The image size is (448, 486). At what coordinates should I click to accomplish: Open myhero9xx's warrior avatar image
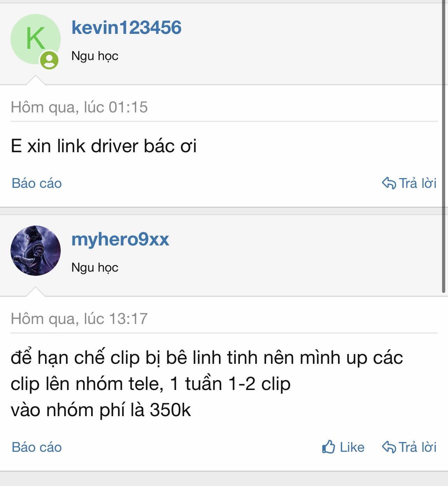tap(35, 251)
